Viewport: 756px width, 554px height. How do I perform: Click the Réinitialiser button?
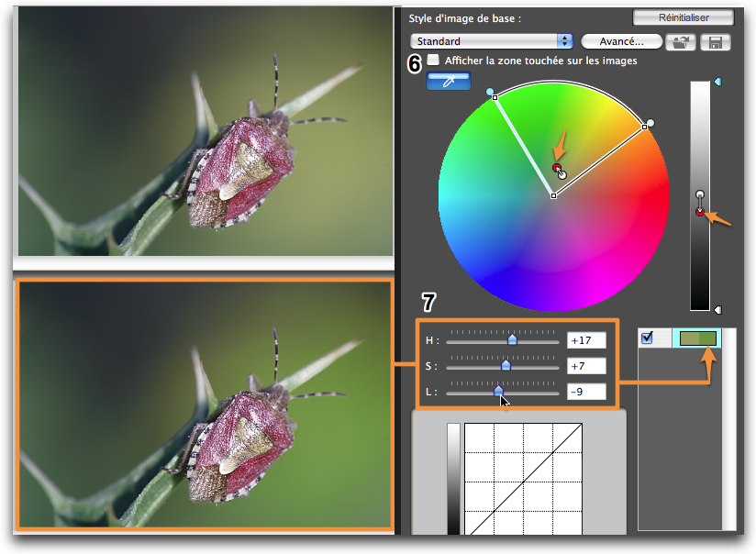point(684,17)
